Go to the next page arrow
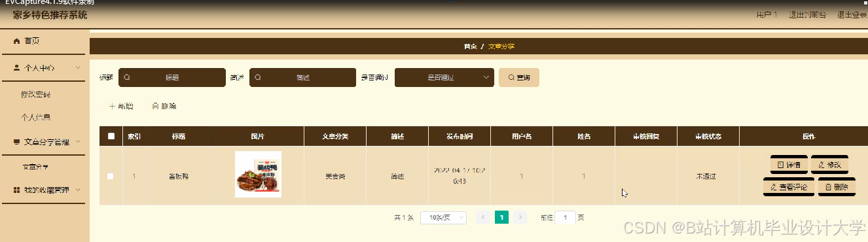The width and height of the screenshot is (868, 242). tap(520, 217)
